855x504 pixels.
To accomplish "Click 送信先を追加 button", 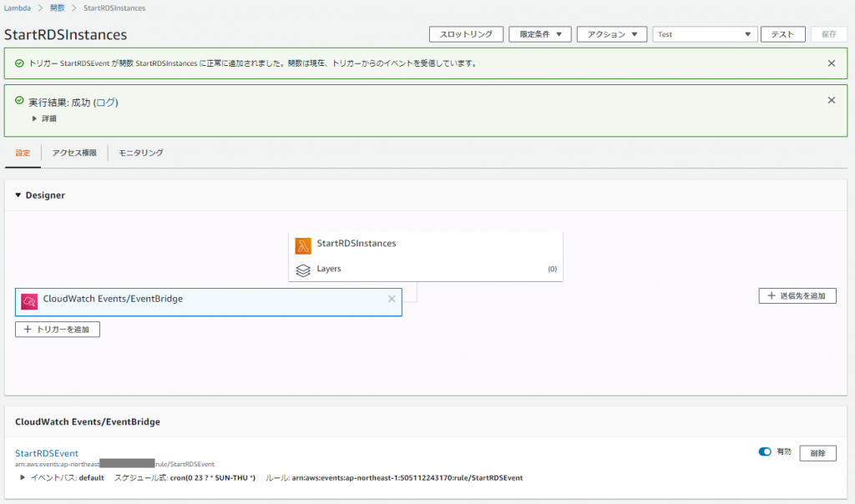I will point(797,296).
